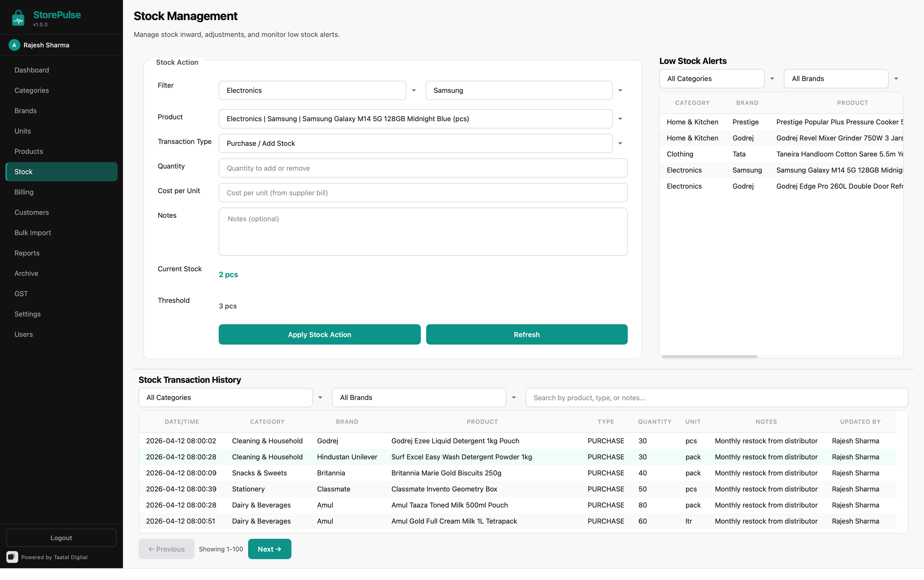Click the Classmate Invento Geometry Box row
924x580 pixels.
click(517, 489)
